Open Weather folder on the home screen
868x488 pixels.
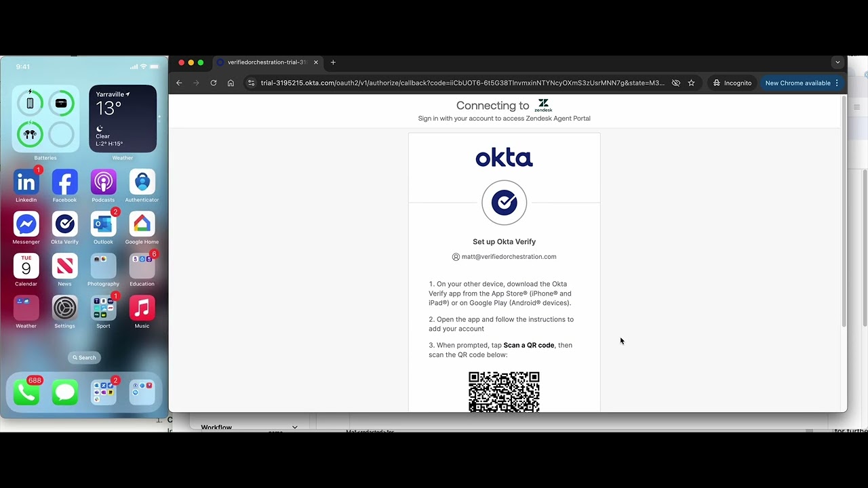pos(26,308)
